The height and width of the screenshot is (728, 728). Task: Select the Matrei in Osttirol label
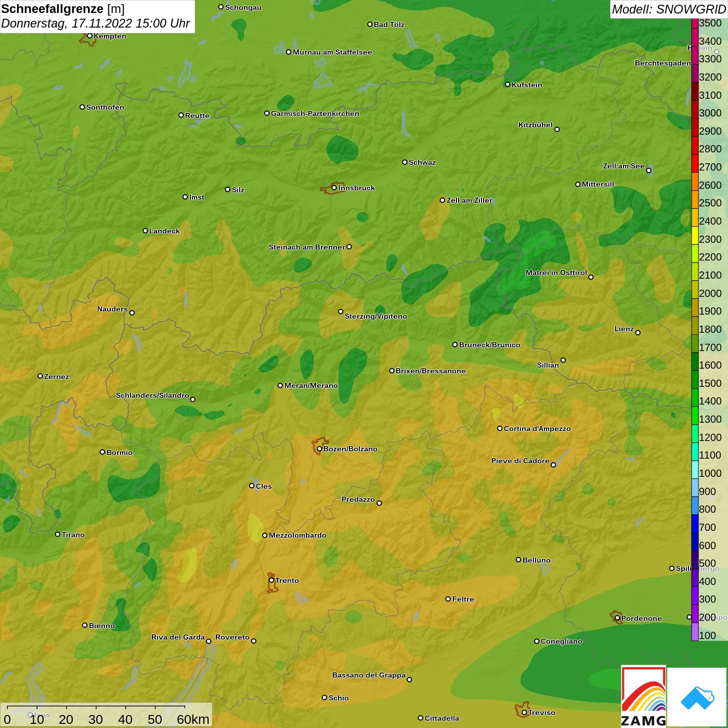point(556,272)
